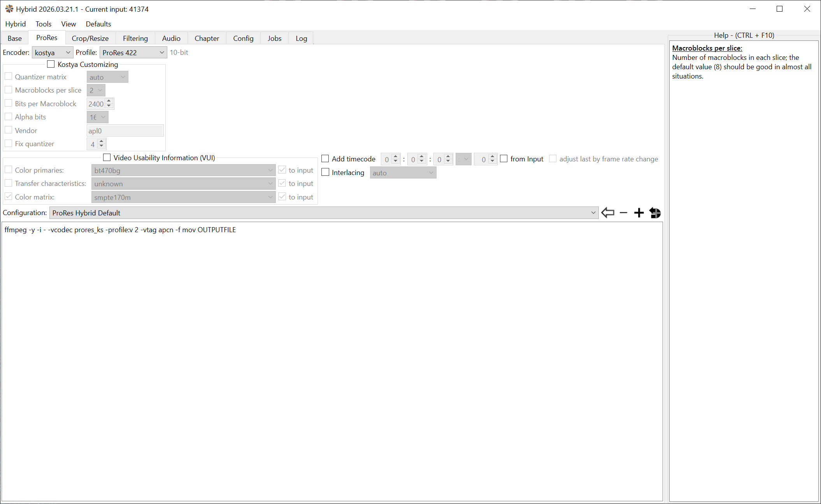Tick the Video Usability Information (VUI) checkbox
Screen dimensions: 821x504
(x=107, y=157)
